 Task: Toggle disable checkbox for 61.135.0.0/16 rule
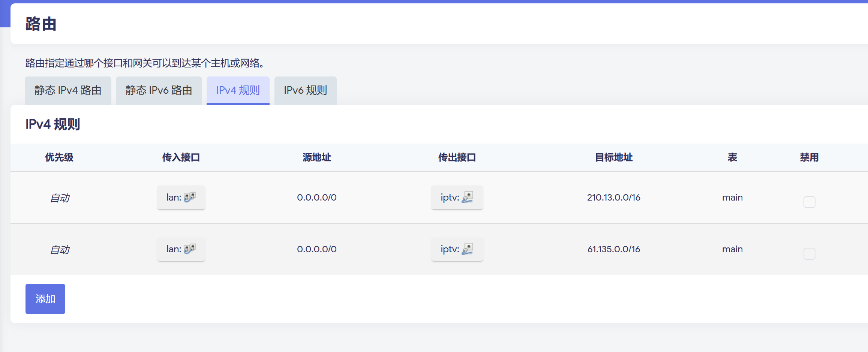coord(809,254)
